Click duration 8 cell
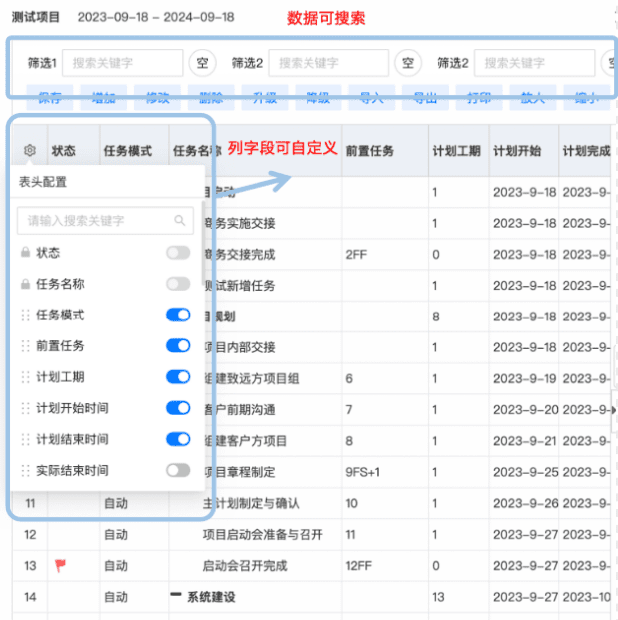Viewport: 618px width, 620px height. pyautogui.click(x=436, y=317)
